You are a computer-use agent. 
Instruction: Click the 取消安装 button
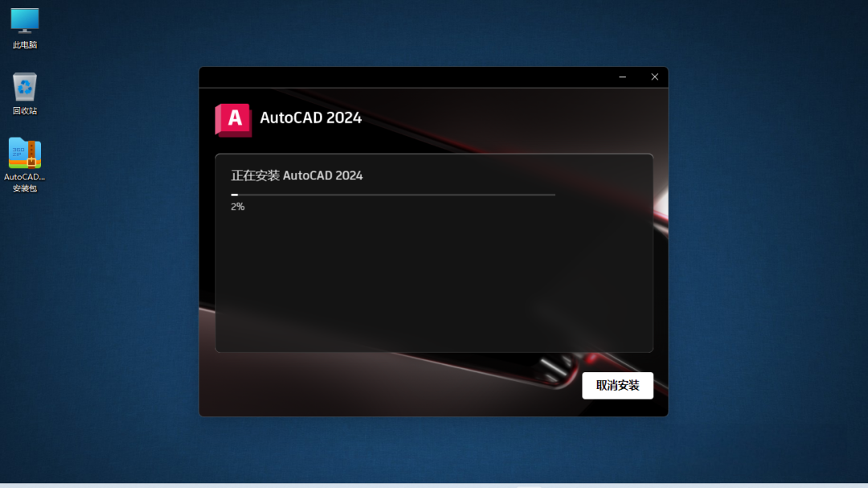617,386
